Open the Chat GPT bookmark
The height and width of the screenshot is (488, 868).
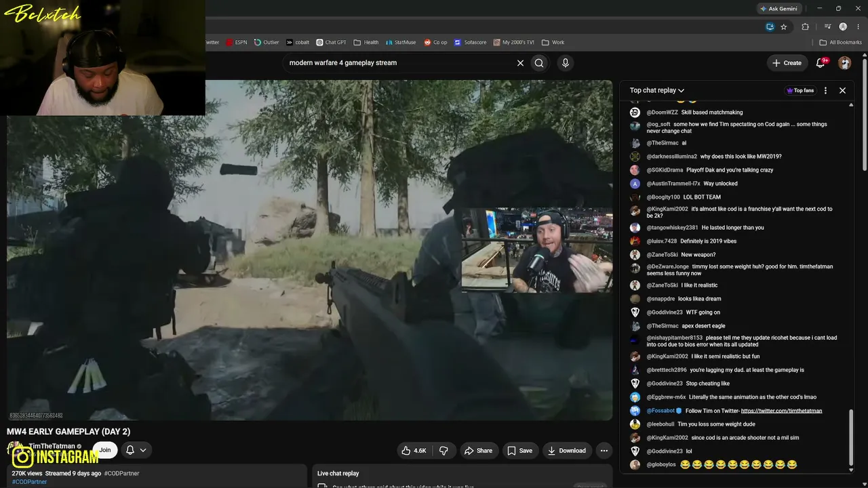click(x=332, y=42)
